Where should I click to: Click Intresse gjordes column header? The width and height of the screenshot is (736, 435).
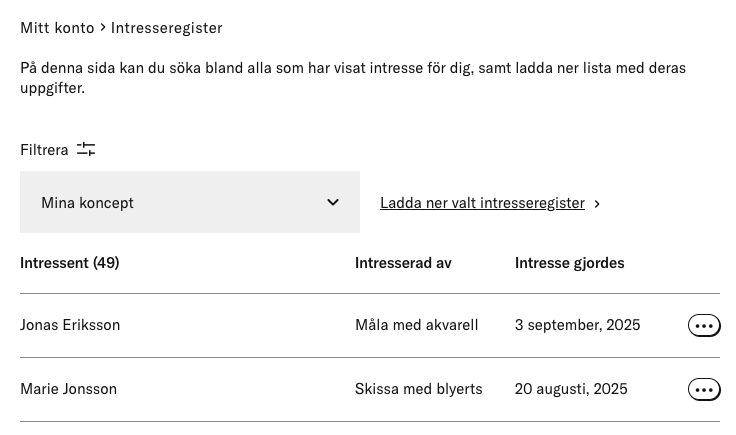[569, 263]
